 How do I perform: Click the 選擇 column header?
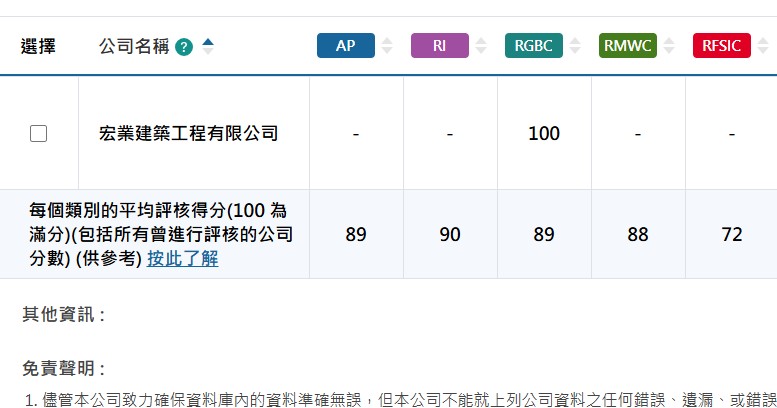(38, 46)
